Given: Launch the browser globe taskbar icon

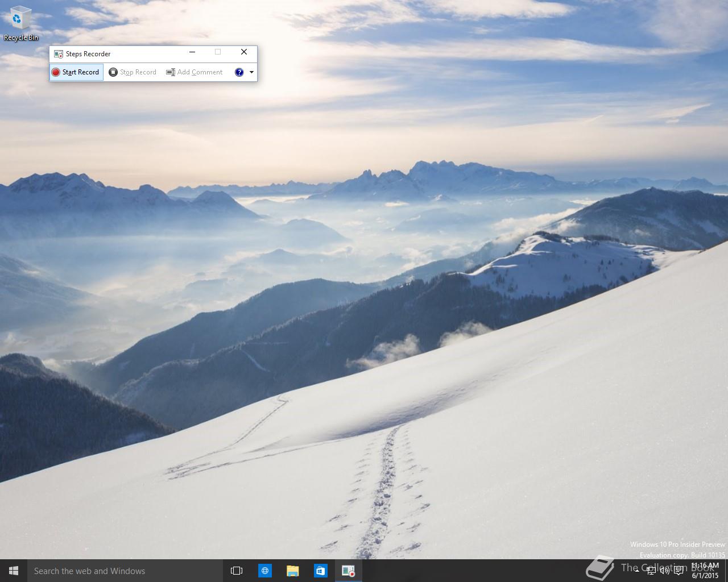Looking at the screenshot, I should pyautogui.click(x=265, y=571).
